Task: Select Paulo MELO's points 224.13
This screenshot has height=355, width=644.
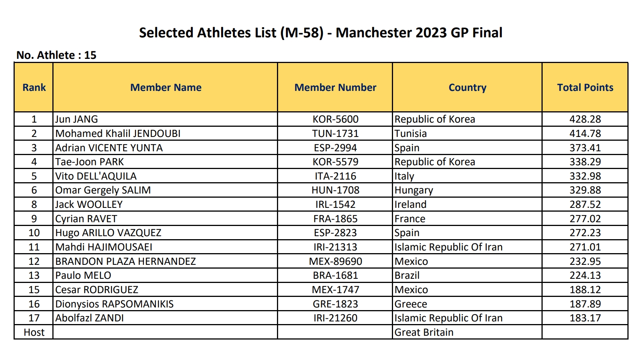Action: coord(585,275)
